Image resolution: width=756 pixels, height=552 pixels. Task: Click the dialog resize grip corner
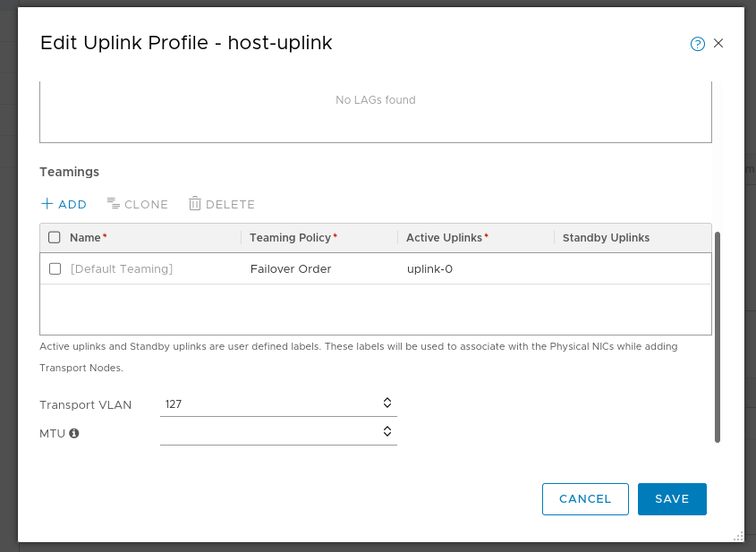(738, 536)
